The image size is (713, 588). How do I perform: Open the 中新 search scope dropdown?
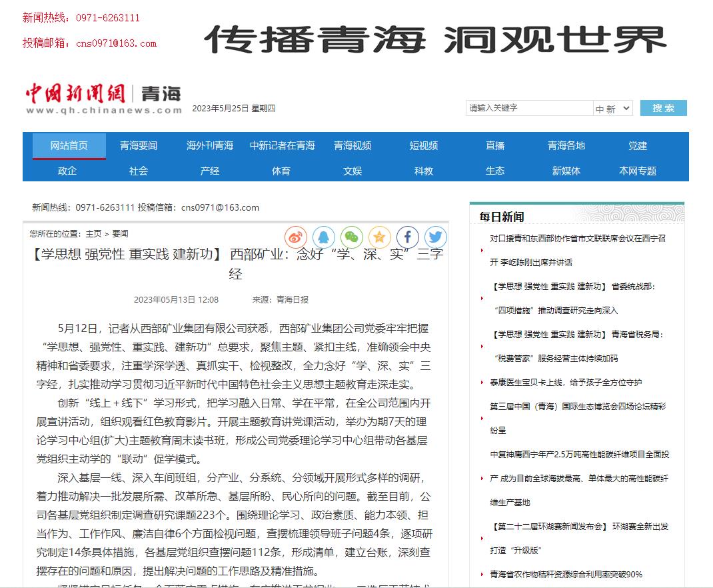(612, 109)
